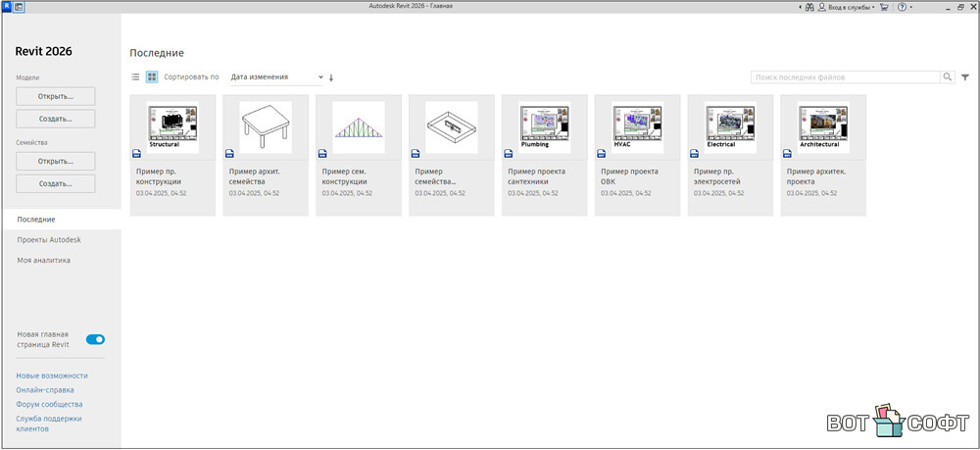The width and height of the screenshot is (980, 450).
Task: Toggle the new Revit home page switch
Action: [x=95, y=339]
